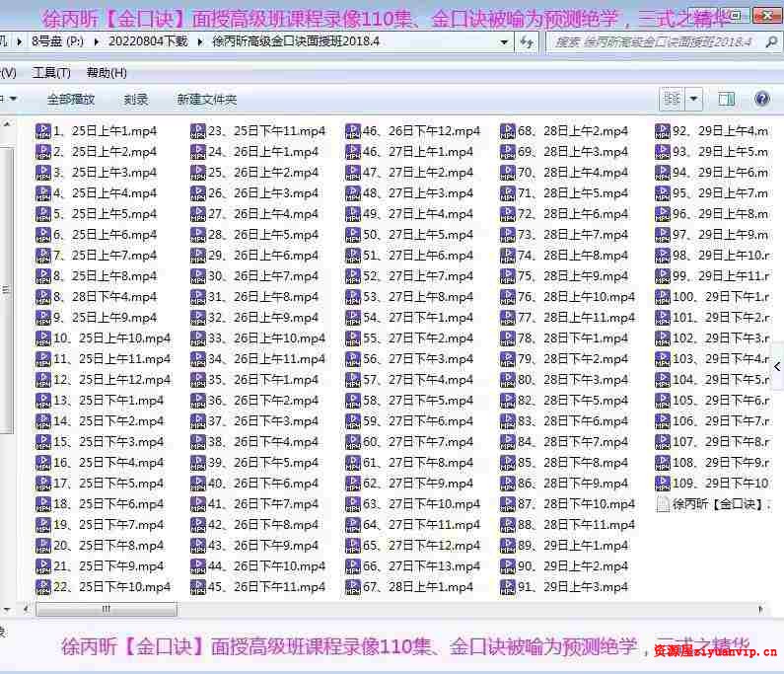Click the MP4 icon of 35、26日下午1.mp4
The height and width of the screenshot is (674, 784).
(198, 380)
